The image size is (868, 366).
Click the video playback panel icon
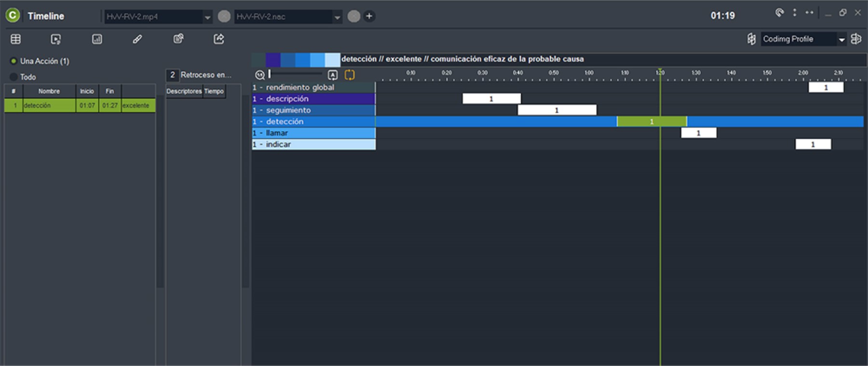coord(56,39)
